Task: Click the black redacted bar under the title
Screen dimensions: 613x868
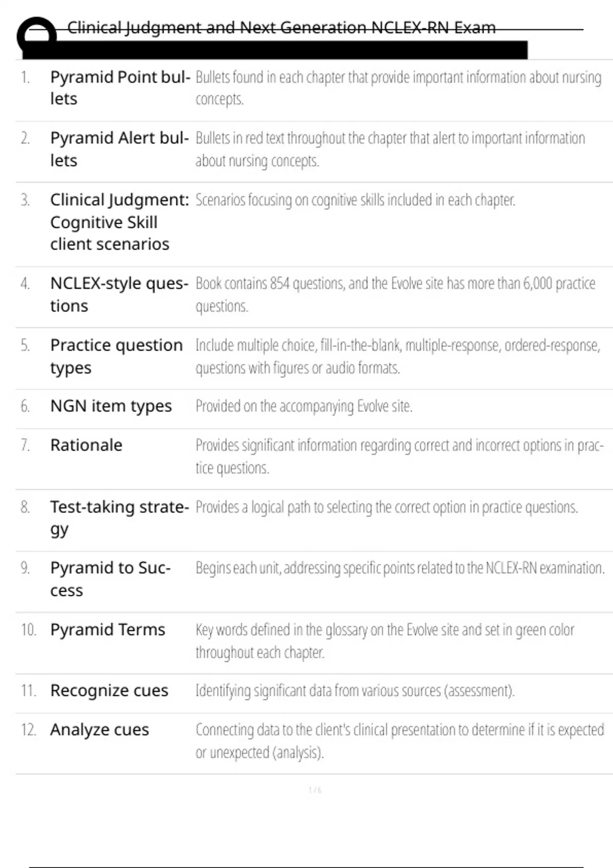Action: click(275, 50)
